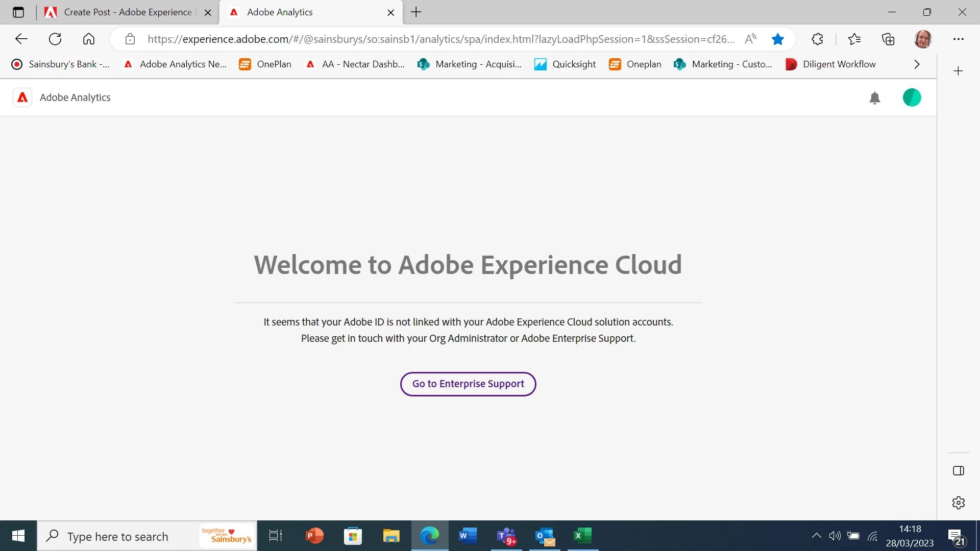Open the browser Settings and more menu
This screenshot has height=551, width=980.
coord(958,39)
